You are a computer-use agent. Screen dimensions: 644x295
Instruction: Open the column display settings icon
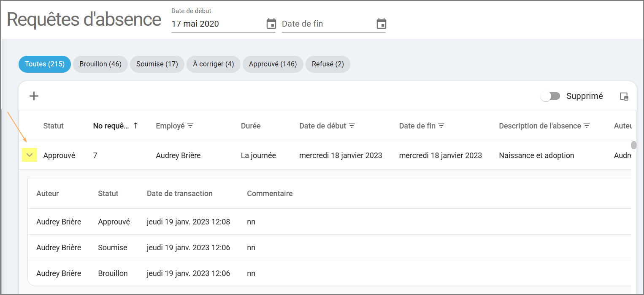624,96
